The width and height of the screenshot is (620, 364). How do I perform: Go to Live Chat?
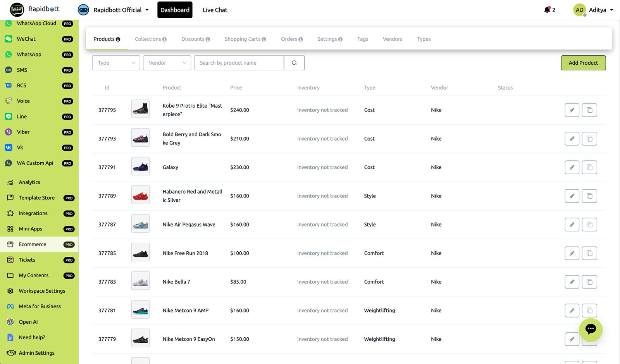pos(215,10)
